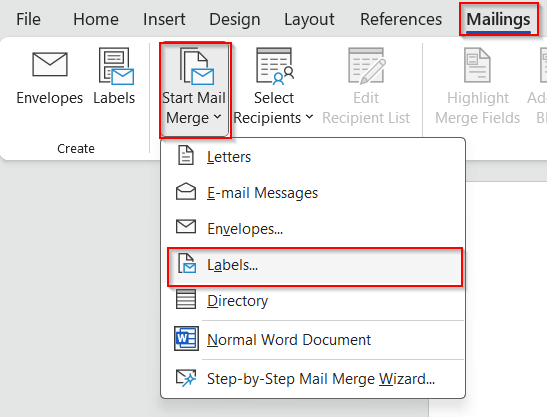The height and width of the screenshot is (417, 547).
Task: Choose Letters from the mail merge menu
Action: point(313,157)
